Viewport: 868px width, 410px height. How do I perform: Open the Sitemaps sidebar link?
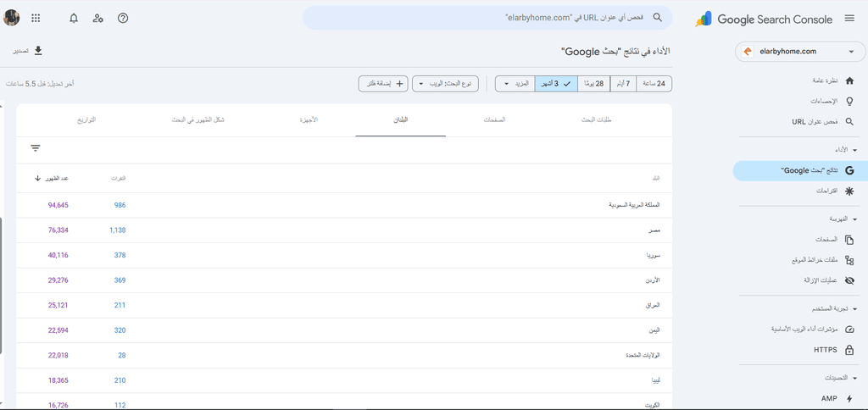tap(815, 260)
